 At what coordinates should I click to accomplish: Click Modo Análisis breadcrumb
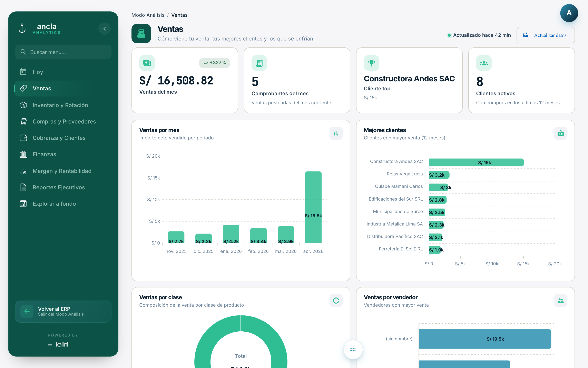click(x=148, y=15)
